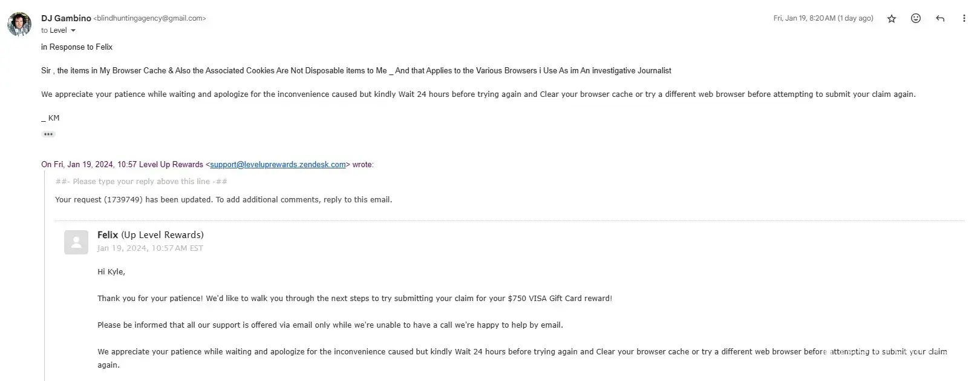This screenshot has width=980, height=381.
Task: Click DJ Gambino's profile picture
Action: point(19,24)
